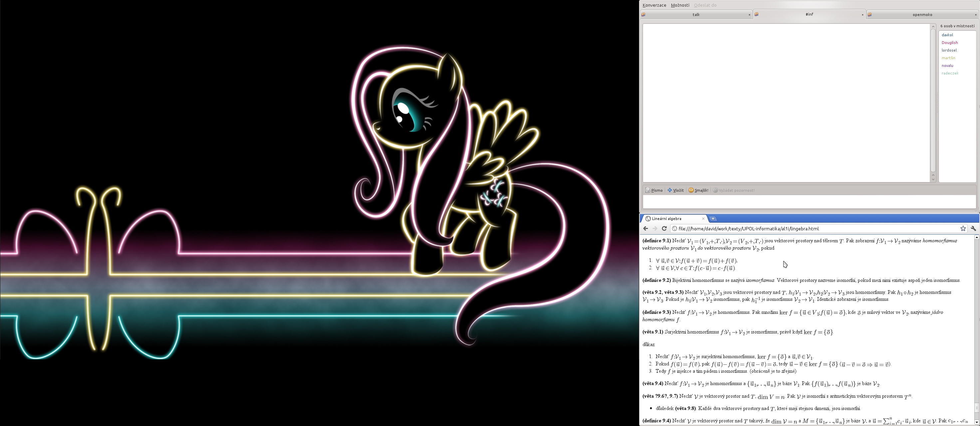
Task: Switch to the openmoko chat tab
Action: coord(922,14)
